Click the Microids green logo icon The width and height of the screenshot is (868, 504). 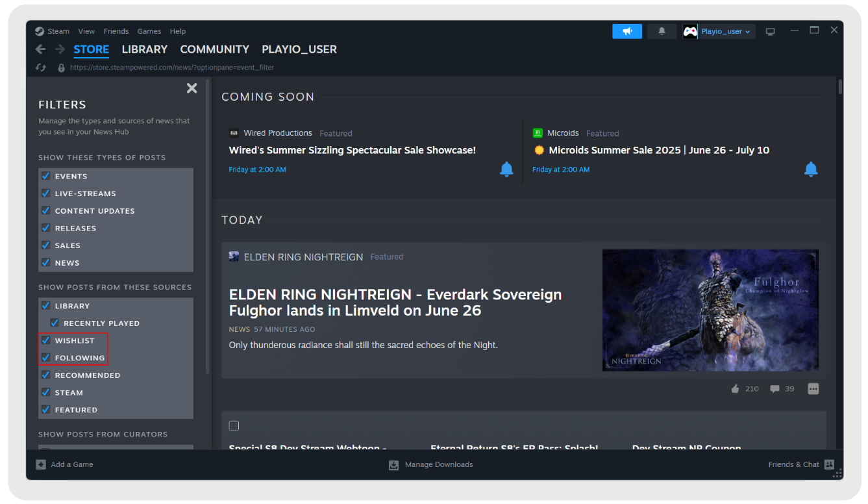(538, 133)
